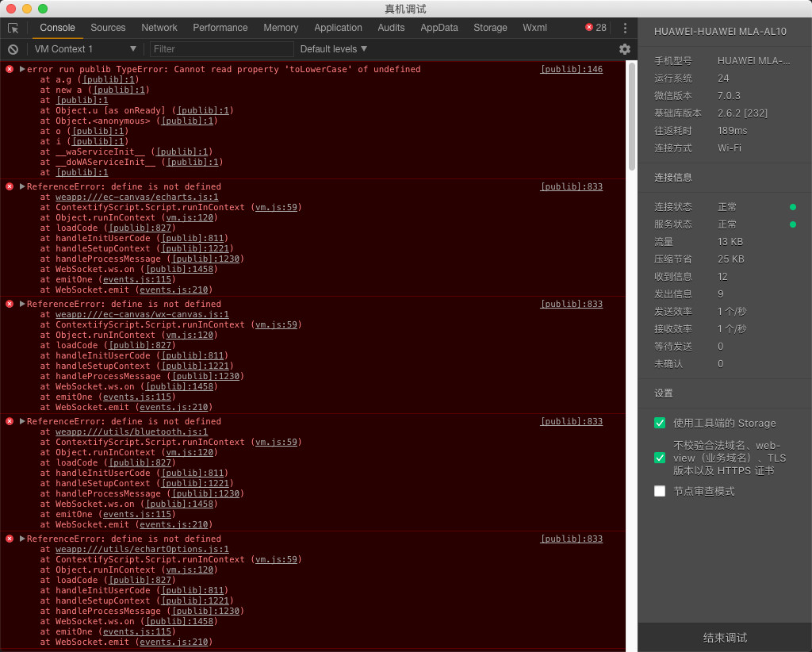Open [publib]:833 link of echarts.js error
The width and height of the screenshot is (812, 652).
571,186
